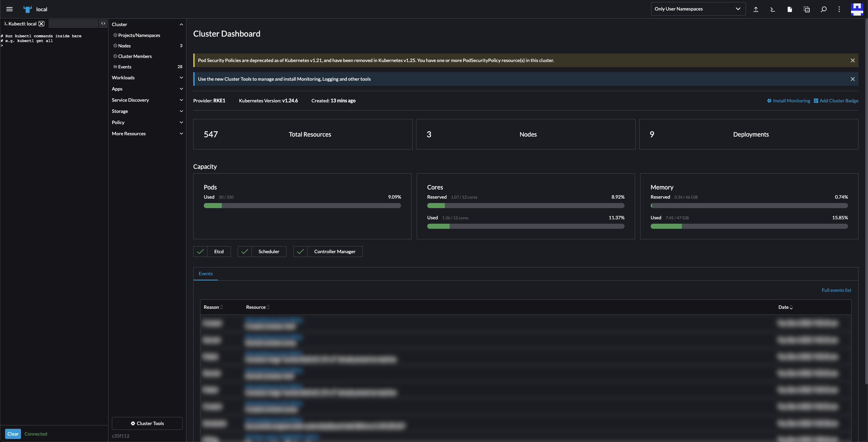Open the Full events list link
The height and width of the screenshot is (442, 868).
click(836, 290)
